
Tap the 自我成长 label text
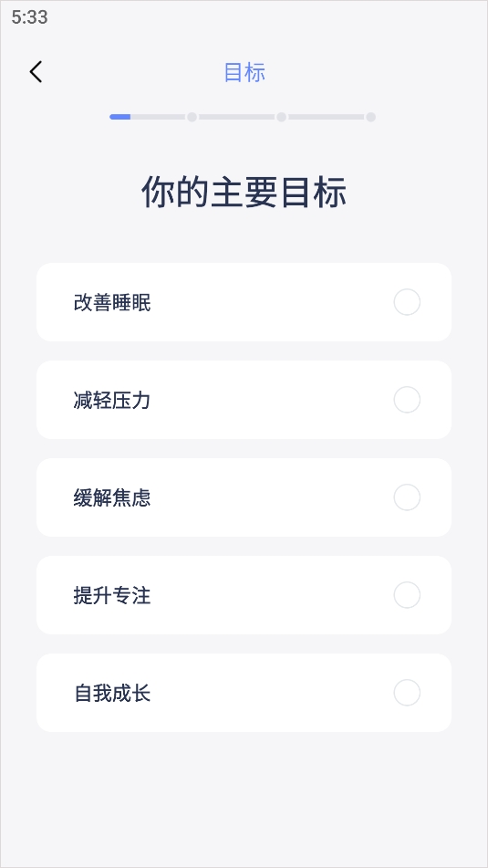pos(112,693)
